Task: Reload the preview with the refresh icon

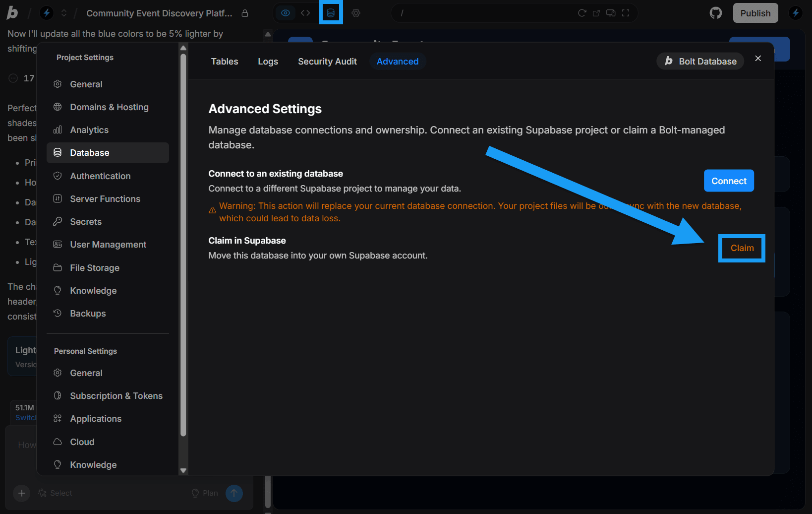Action: (582, 13)
